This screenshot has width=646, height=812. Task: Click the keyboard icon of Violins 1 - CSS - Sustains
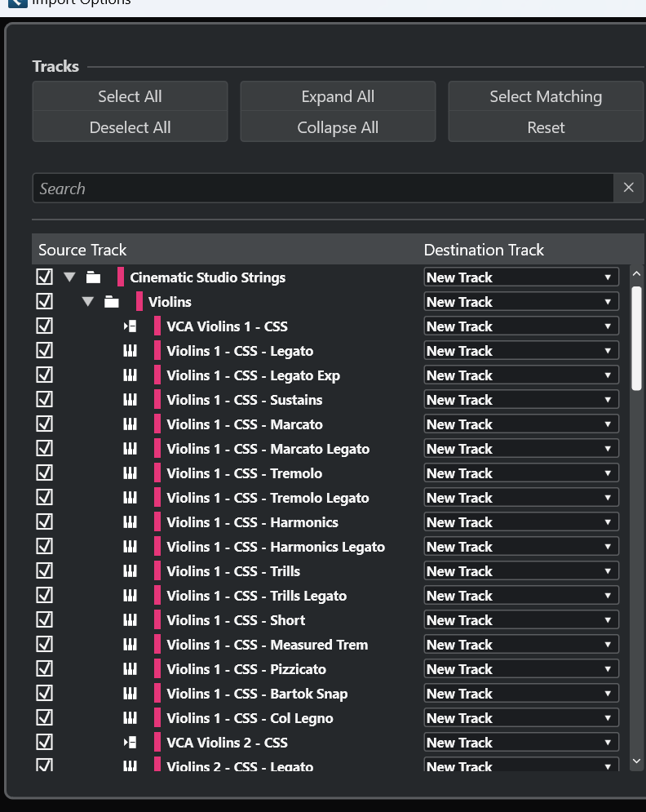(130, 400)
